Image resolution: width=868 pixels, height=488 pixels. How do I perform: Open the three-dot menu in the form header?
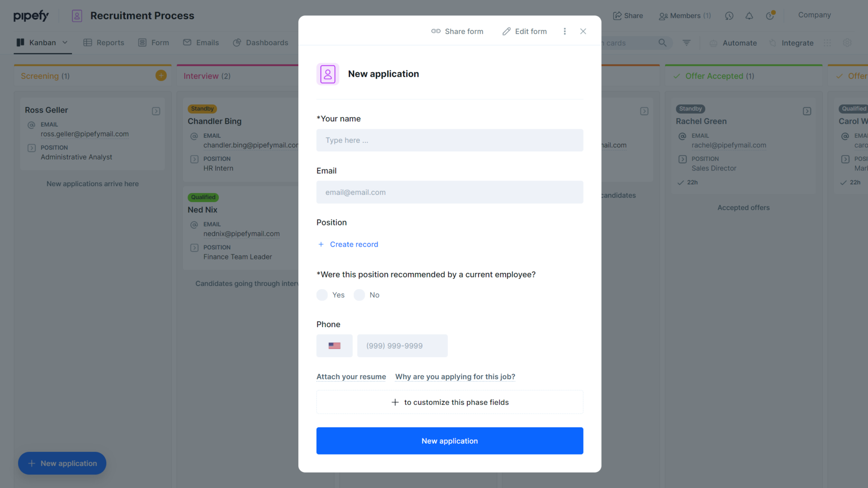pos(565,31)
